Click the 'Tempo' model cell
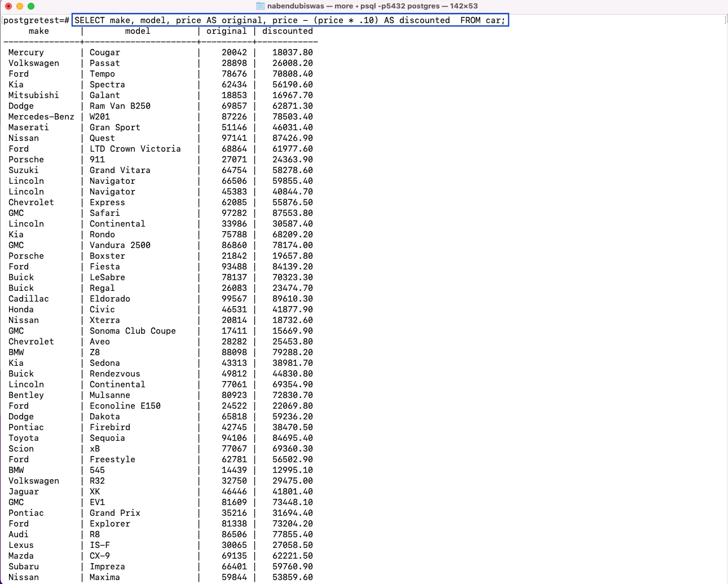 [102, 74]
